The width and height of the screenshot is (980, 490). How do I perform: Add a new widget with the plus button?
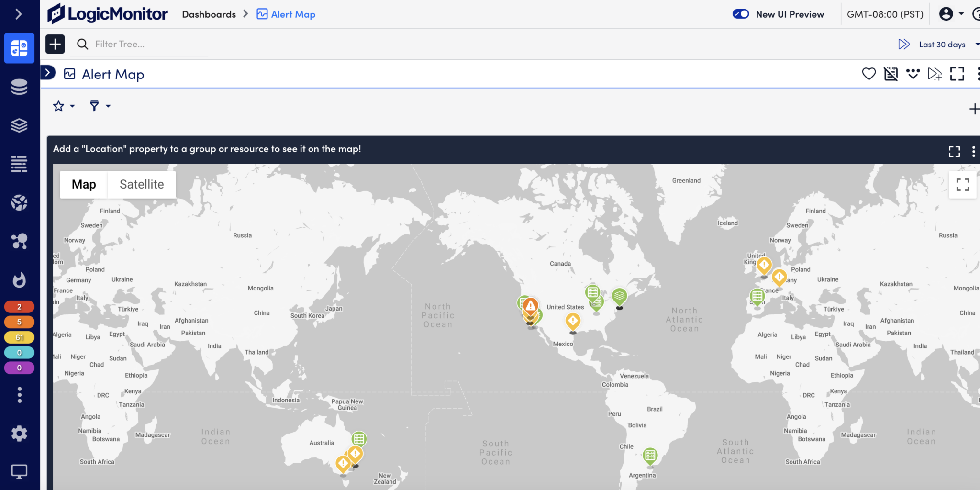coord(975,108)
